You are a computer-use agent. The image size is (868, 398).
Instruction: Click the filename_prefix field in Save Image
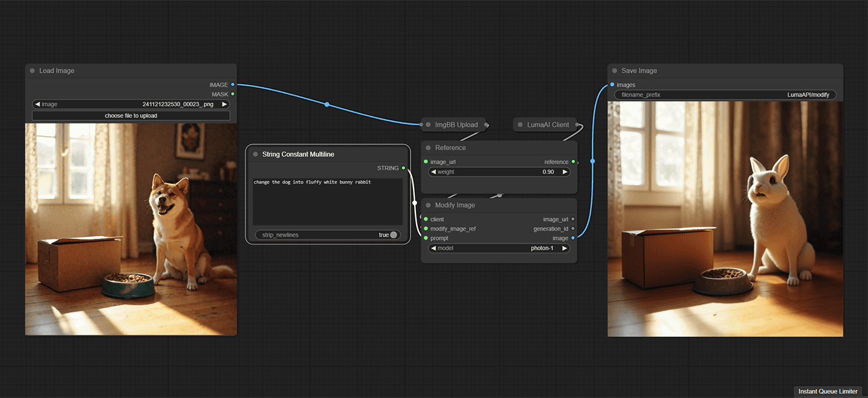724,95
